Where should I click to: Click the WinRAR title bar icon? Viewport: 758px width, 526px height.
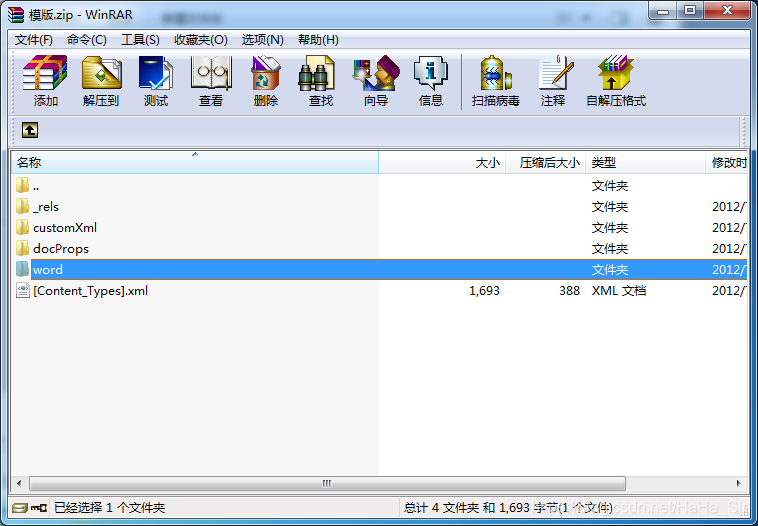click(x=16, y=15)
